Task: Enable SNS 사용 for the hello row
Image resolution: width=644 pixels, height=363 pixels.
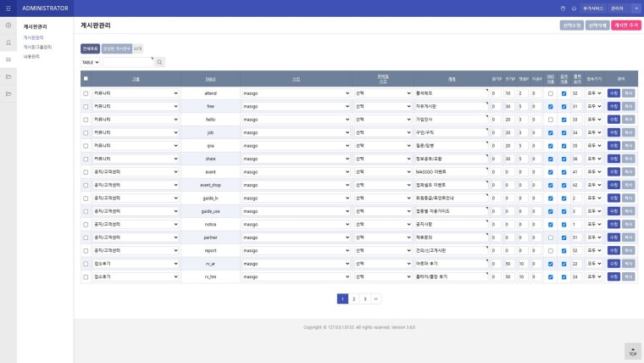Action: pyautogui.click(x=550, y=120)
